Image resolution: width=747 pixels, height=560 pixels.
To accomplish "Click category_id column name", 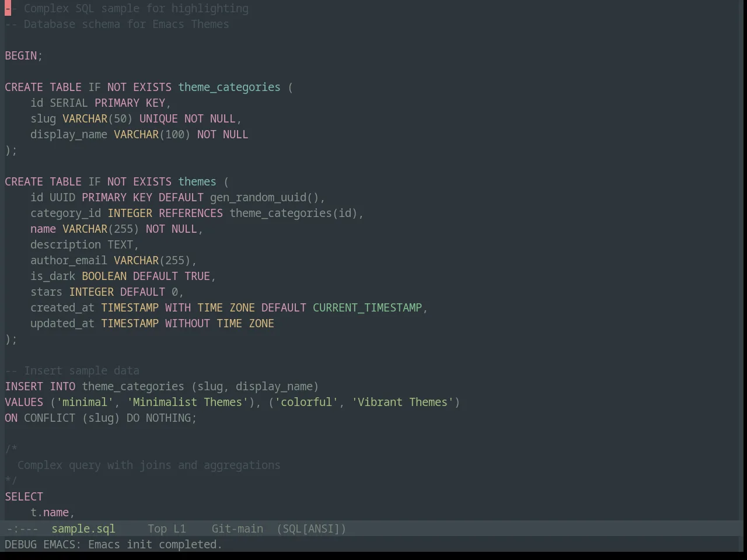I will coord(66,213).
